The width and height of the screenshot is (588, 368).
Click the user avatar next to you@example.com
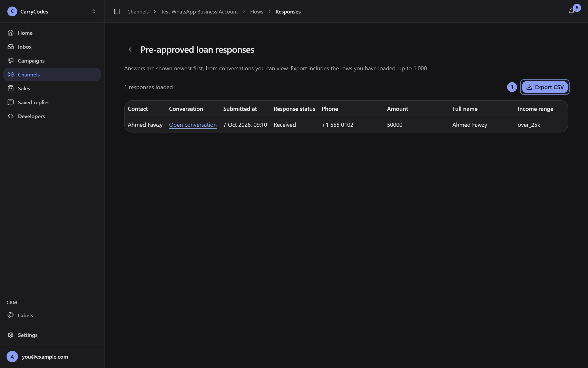pos(12,357)
